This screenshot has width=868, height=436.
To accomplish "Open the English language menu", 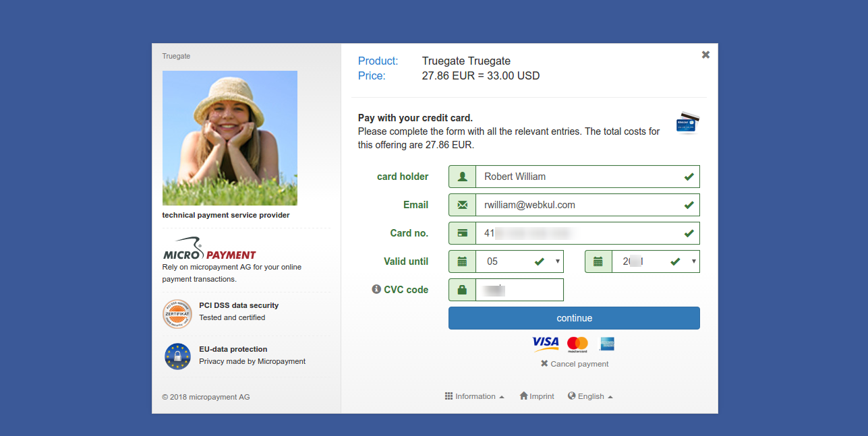I will (x=590, y=396).
